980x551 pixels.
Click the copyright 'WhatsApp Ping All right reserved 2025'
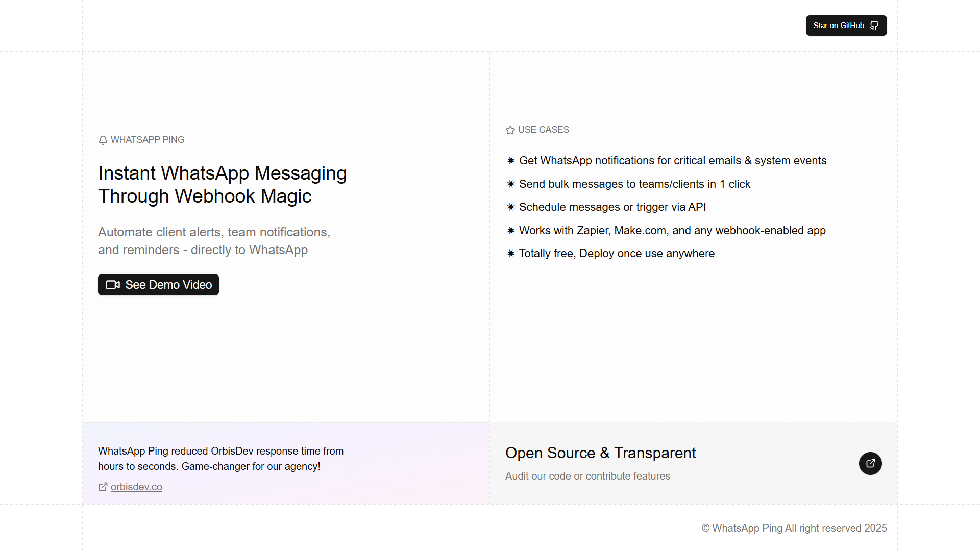[794, 528]
